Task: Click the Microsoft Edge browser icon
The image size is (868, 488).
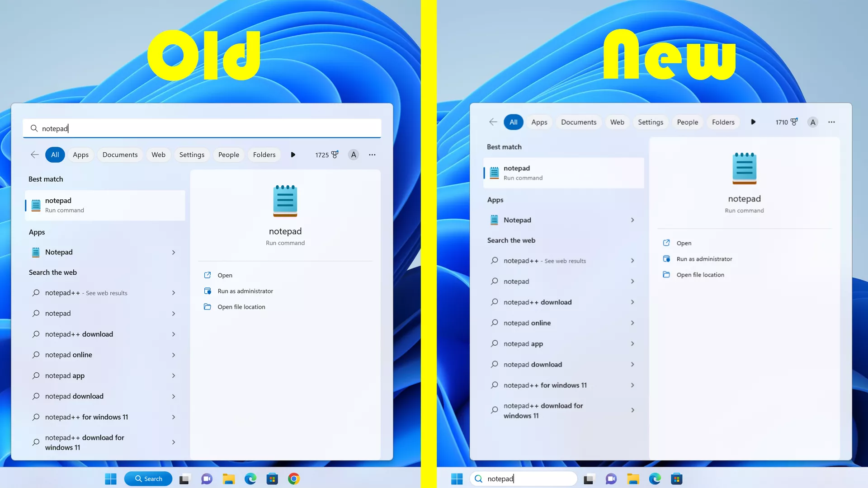Action: 250,479
